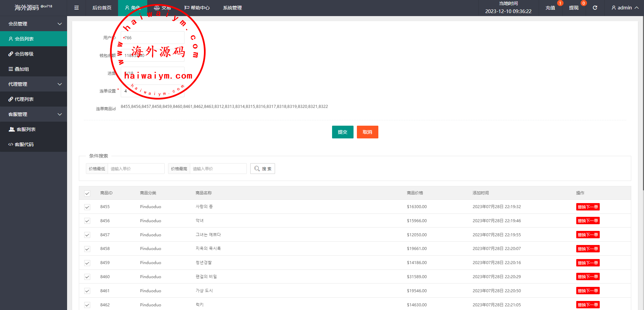
Task: Uncheck the checkbox for product 8455
Action: click(x=87, y=207)
